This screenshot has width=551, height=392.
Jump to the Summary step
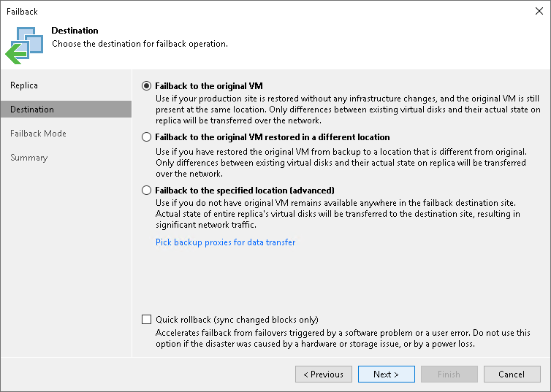point(29,158)
